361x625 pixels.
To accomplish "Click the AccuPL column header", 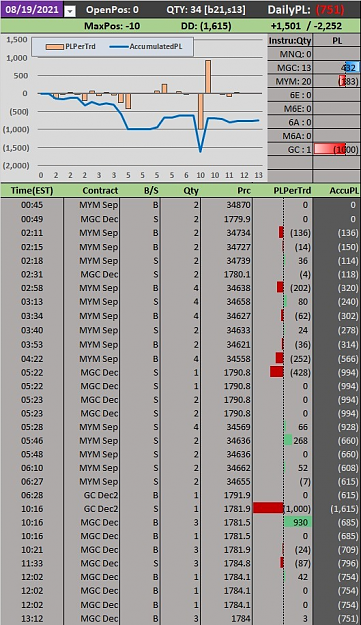I will (x=343, y=191).
